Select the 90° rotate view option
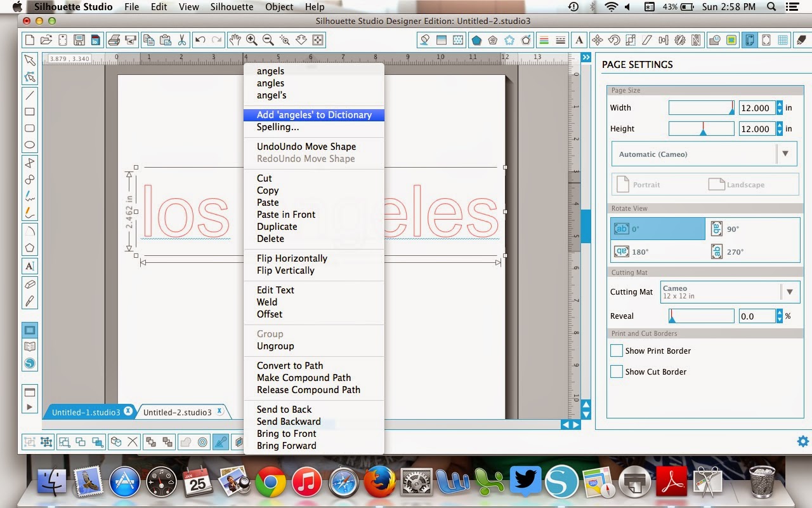This screenshot has height=508, width=812. pos(752,229)
